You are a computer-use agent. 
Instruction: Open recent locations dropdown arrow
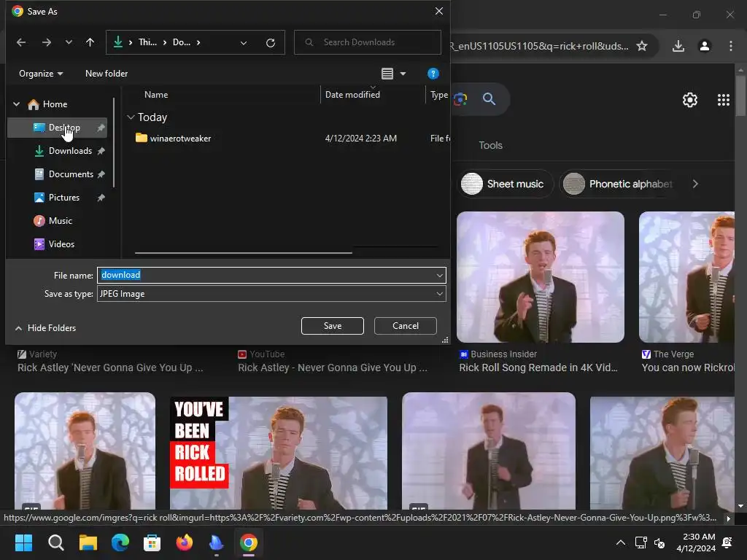click(x=69, y=42)
